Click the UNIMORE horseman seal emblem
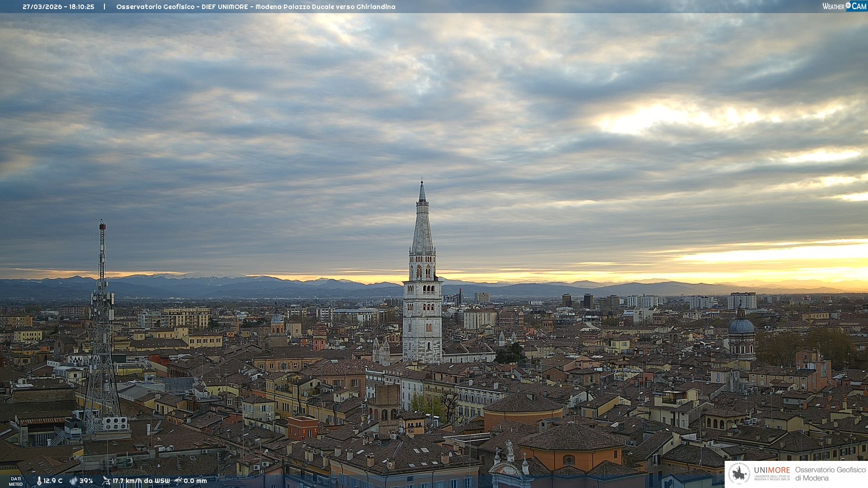868x488 pixels. pyautogui.click(x=740, y=474)
